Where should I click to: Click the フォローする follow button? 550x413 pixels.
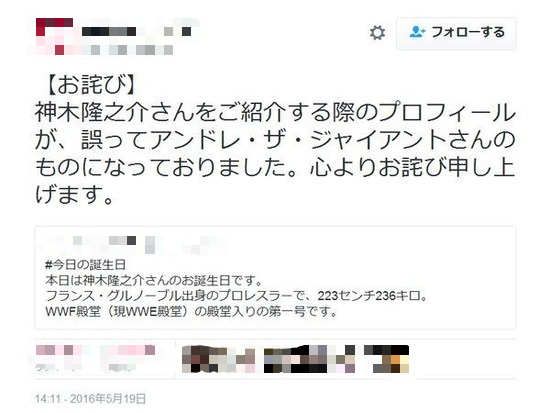point(456,33)
